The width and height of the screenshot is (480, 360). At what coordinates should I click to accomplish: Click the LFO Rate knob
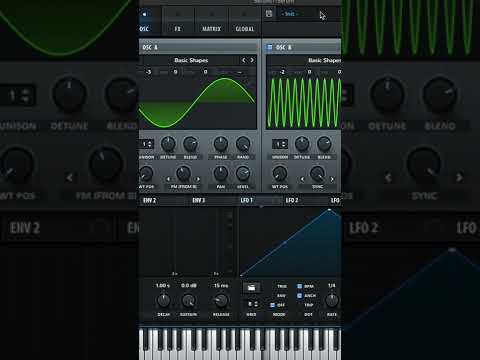[332, 301]
